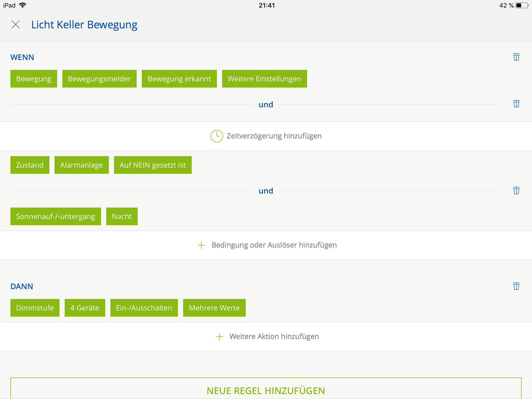Close the Licht Keller Bewegung rule editor
Image resolution: width=532 pixels, height=399 pixels.
(16, 25)
